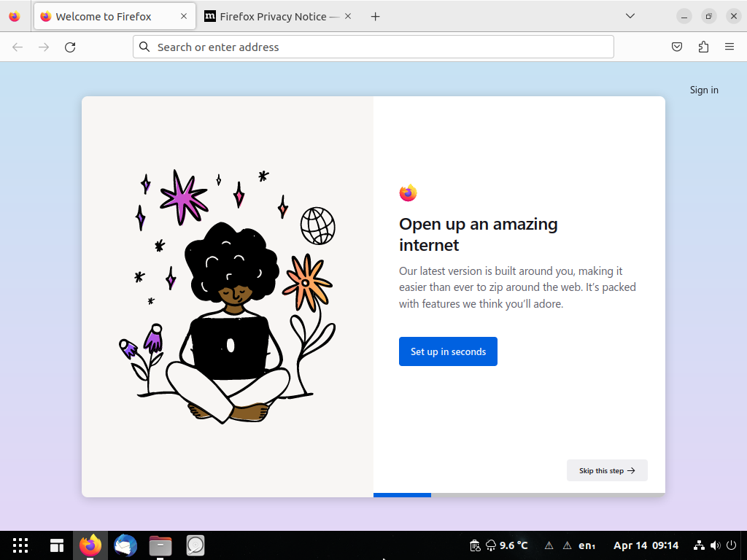
Task: Open the disk utility icon in taskbar
Action: click(x=196, y=545)
